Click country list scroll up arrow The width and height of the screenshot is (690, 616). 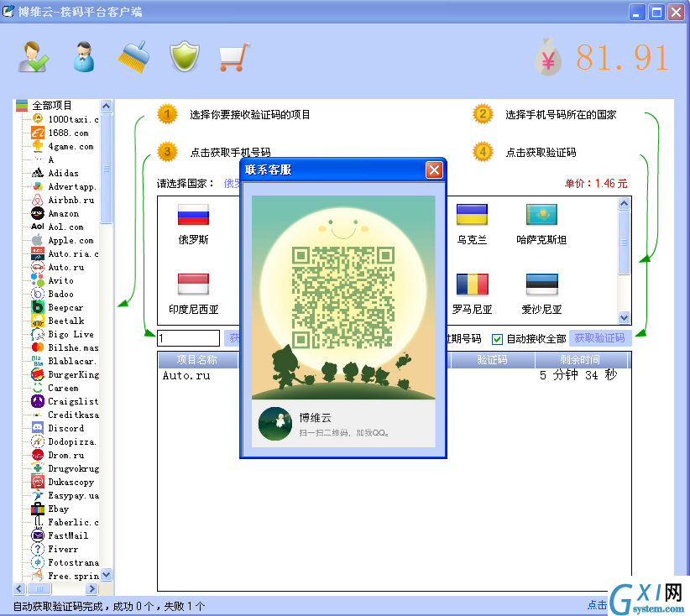624,203
